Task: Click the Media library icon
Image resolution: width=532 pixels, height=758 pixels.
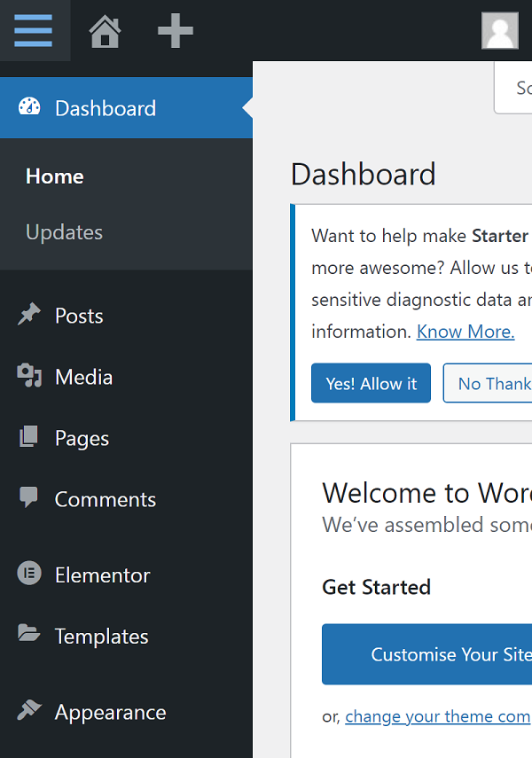Action: 29,377
